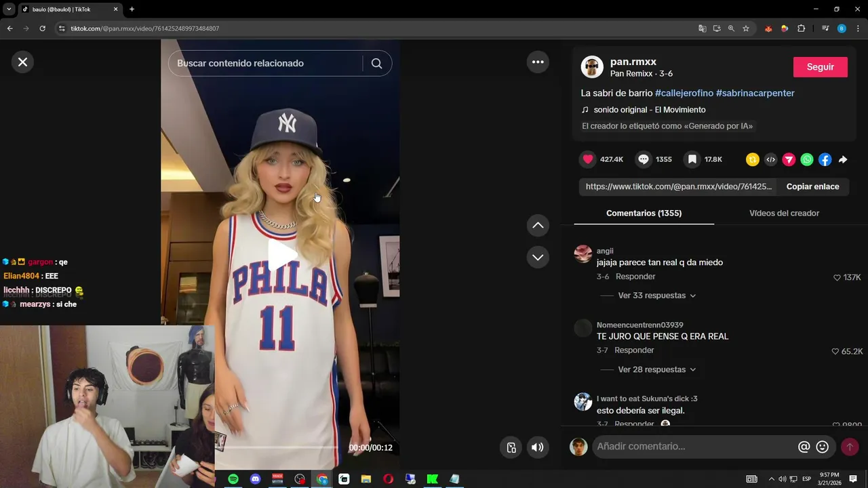Viewport: 868px width, 488px height.
Task: Toggle autoscroll icon beside volume button
Action: 511,447
